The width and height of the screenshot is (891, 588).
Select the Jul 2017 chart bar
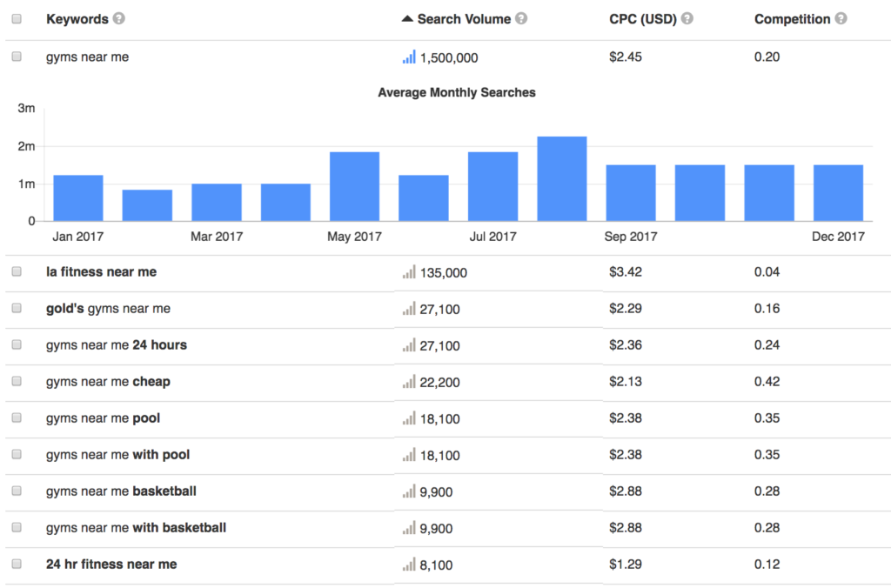pos(492,186)
